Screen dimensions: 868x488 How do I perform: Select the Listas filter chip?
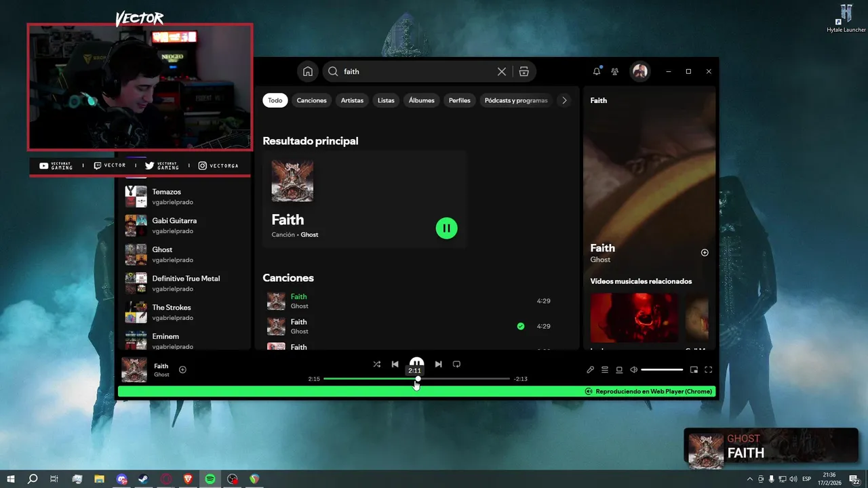pyautogui.click(x=386, y=100)
